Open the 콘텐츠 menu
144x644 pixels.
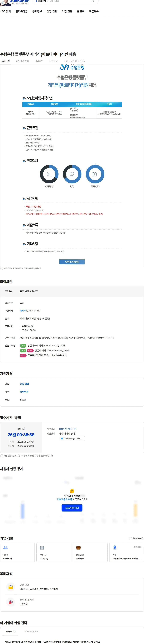[x=81, y=12]
